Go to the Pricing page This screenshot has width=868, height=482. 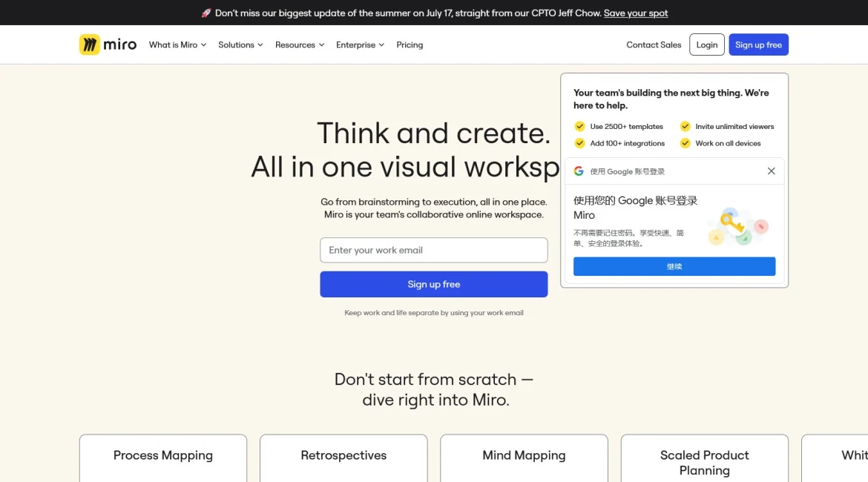tap(410, 44)
